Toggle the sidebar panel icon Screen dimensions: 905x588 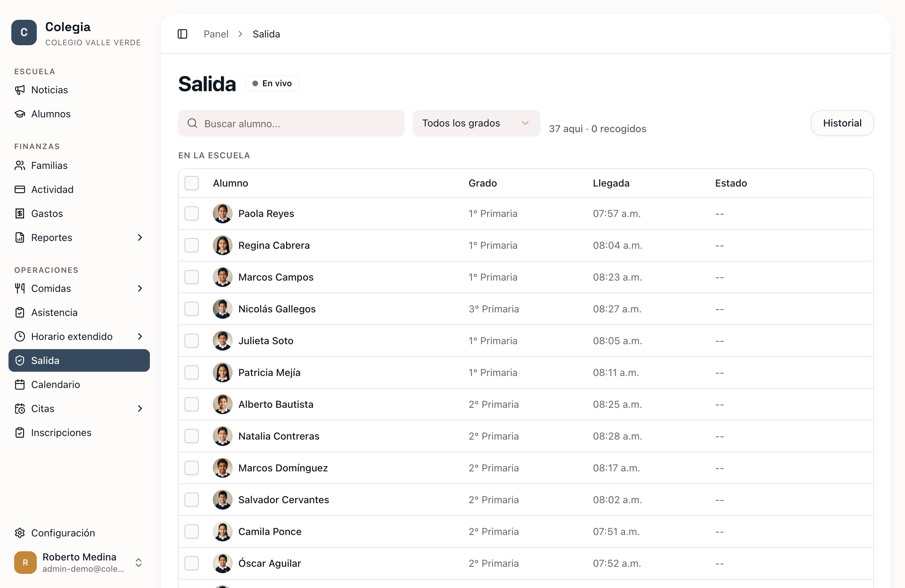(x=182, y=34)
